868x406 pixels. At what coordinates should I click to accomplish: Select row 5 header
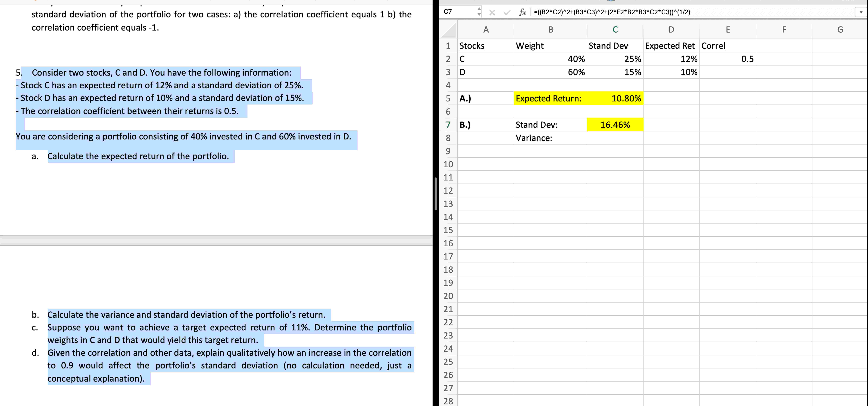448,98
